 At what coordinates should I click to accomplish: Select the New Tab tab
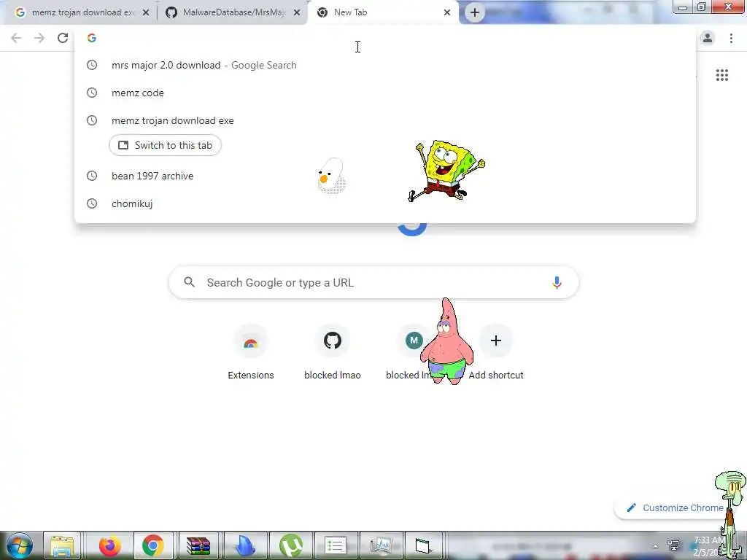[384, 12]
